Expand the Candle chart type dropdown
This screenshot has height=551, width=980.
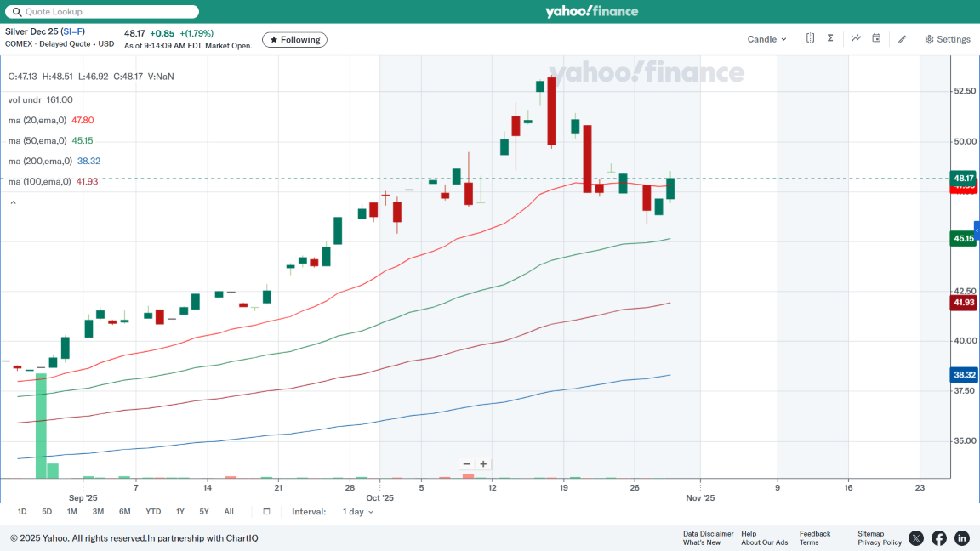[766, 39]
